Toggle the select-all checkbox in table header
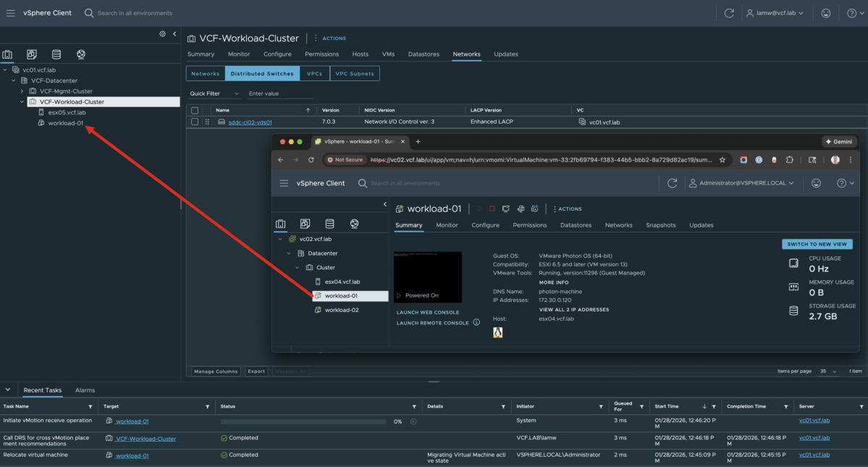The height and width of the screenshot is (467, 868). [x=195, y=110]
